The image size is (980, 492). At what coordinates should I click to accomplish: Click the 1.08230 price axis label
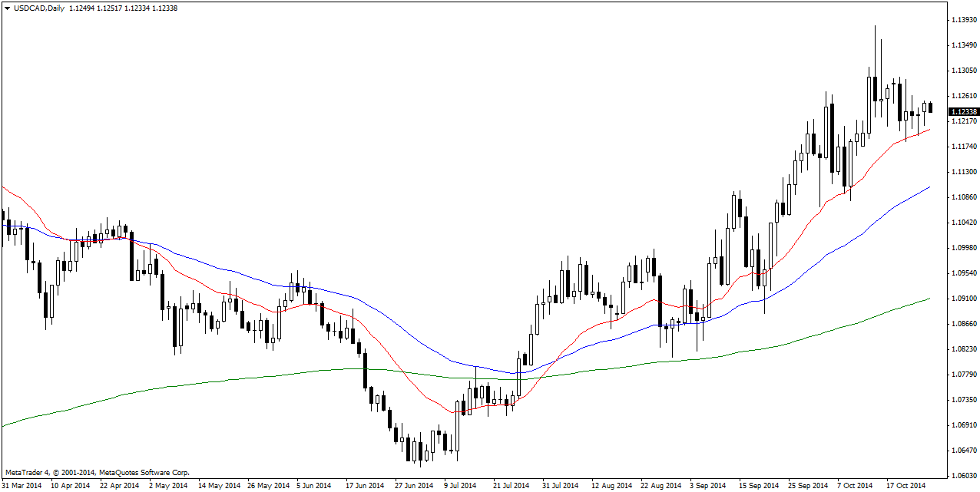tap(964, 349)
